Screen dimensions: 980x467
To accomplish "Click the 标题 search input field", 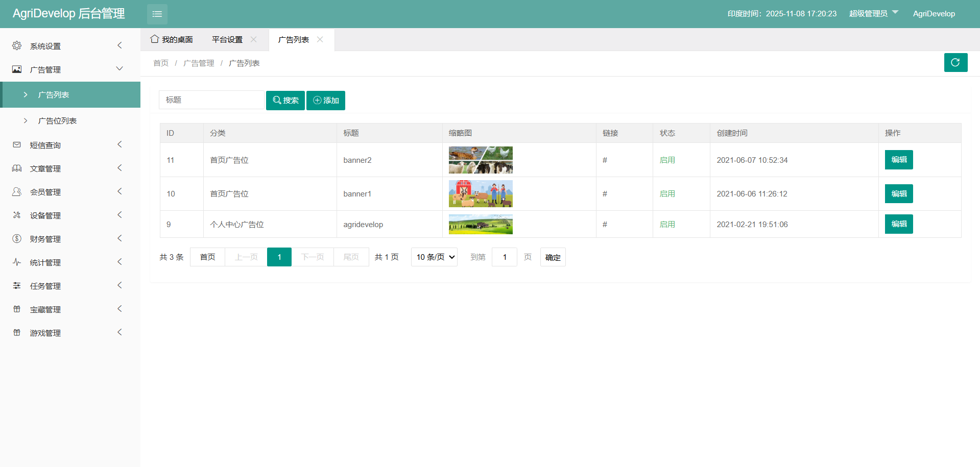I will pos(211,100).
